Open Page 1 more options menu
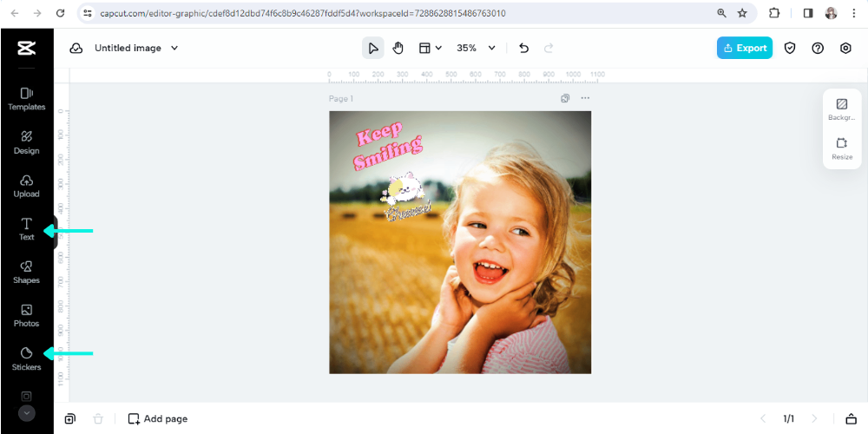868x434 pixels. tap(585, 99)
